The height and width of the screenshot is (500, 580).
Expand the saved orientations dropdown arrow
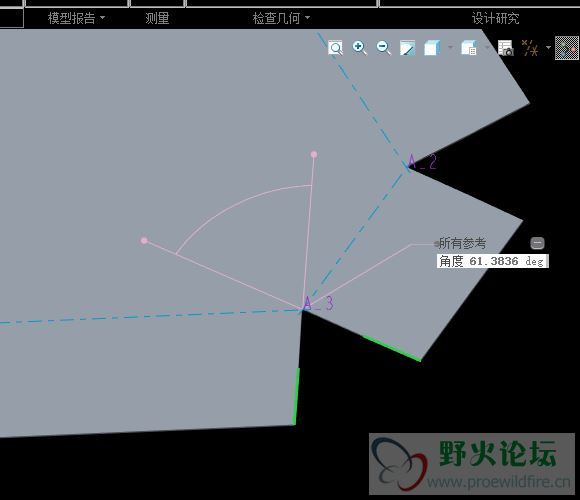(x=487, y=47)
